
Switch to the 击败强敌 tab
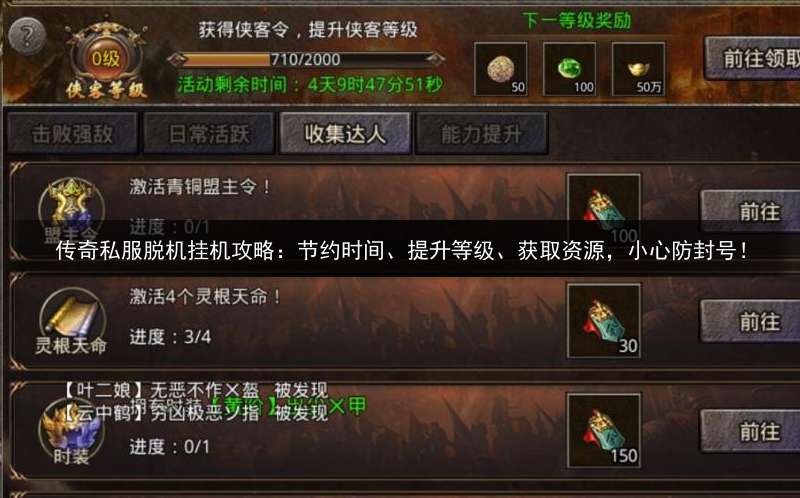[72, 134]
